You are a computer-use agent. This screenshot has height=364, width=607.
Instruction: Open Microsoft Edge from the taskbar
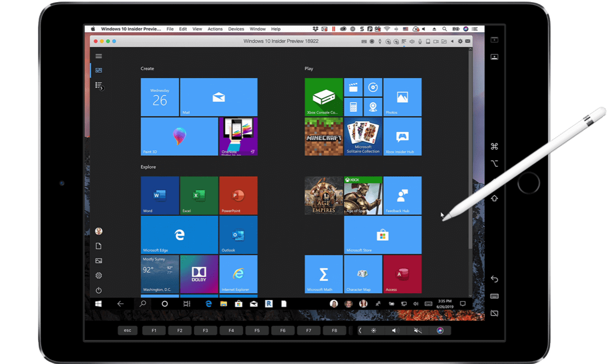pos(209,304)
